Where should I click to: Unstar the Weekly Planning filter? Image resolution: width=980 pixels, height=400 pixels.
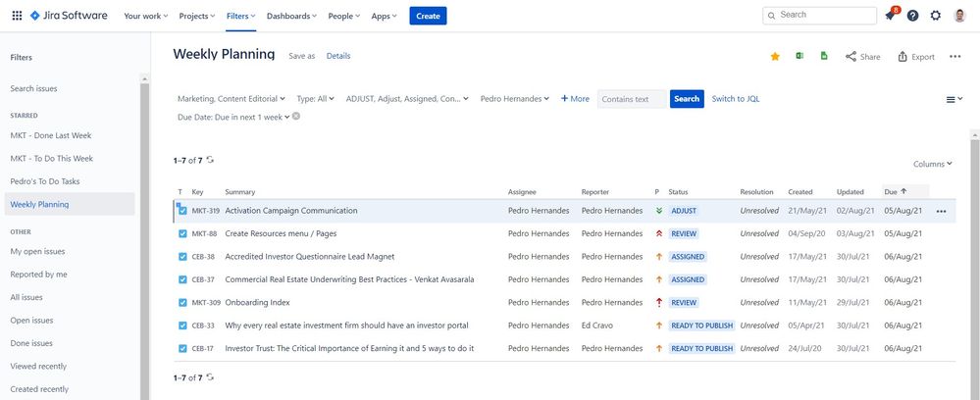[775, 56]
